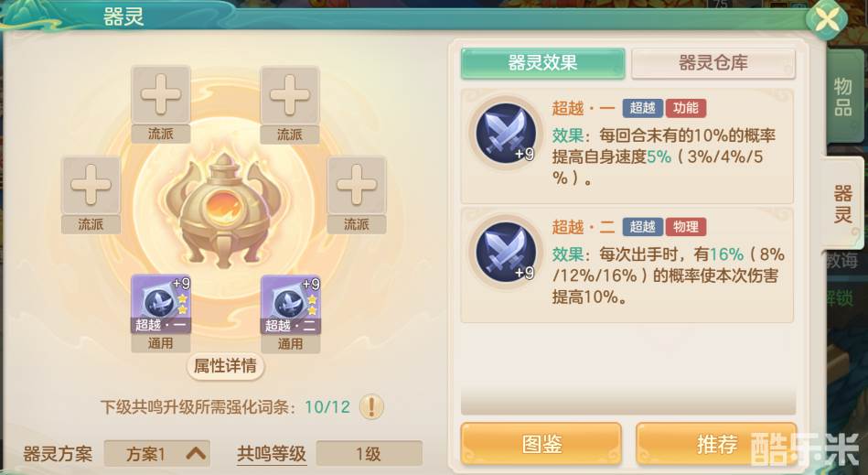
Task: Click the crossed-swords icon of 超越·一 effect
Action: tap(506, 134)
